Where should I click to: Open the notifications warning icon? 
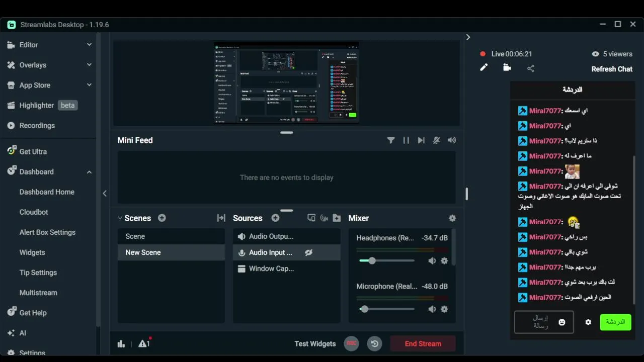click(144, 343)
